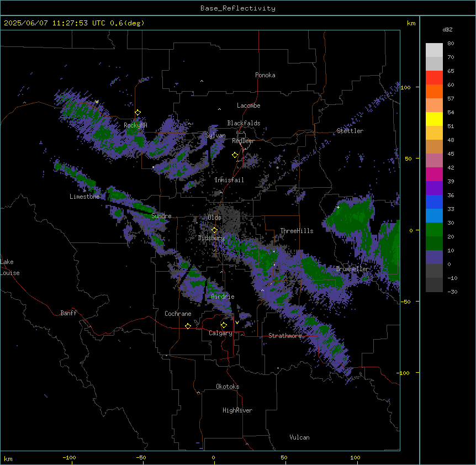Image resolution: width=476 pixels, height=465 pixels.
Task: Select the yellow diamond marker above Calgary label
Action: pos(224,325)
